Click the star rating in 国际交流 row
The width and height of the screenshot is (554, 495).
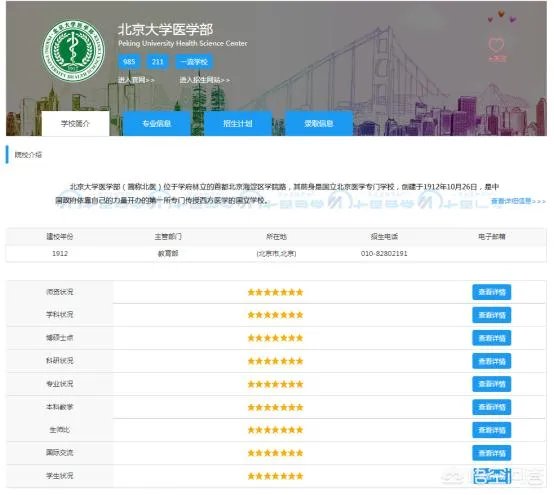click(276, 453)
